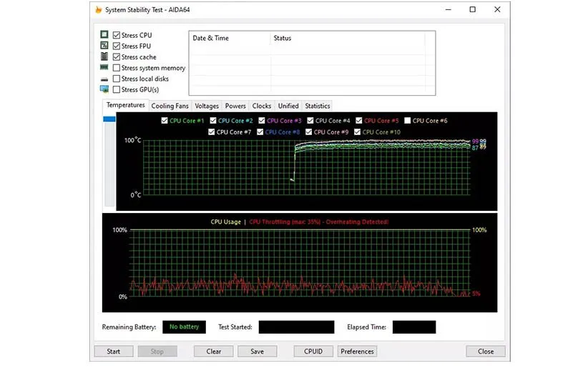The height and width of the screenshot is (373, 588).
Task: Open the Voltages tab
Action: pos(207,106)
